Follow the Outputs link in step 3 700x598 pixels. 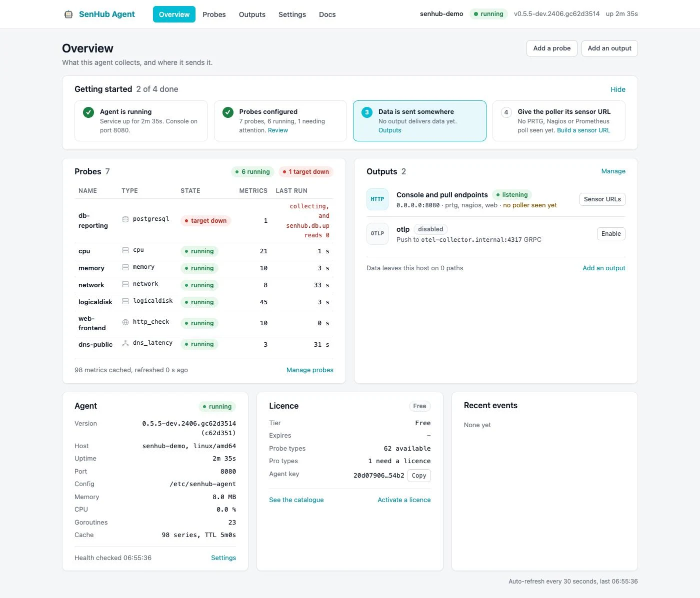pos(390,130)
